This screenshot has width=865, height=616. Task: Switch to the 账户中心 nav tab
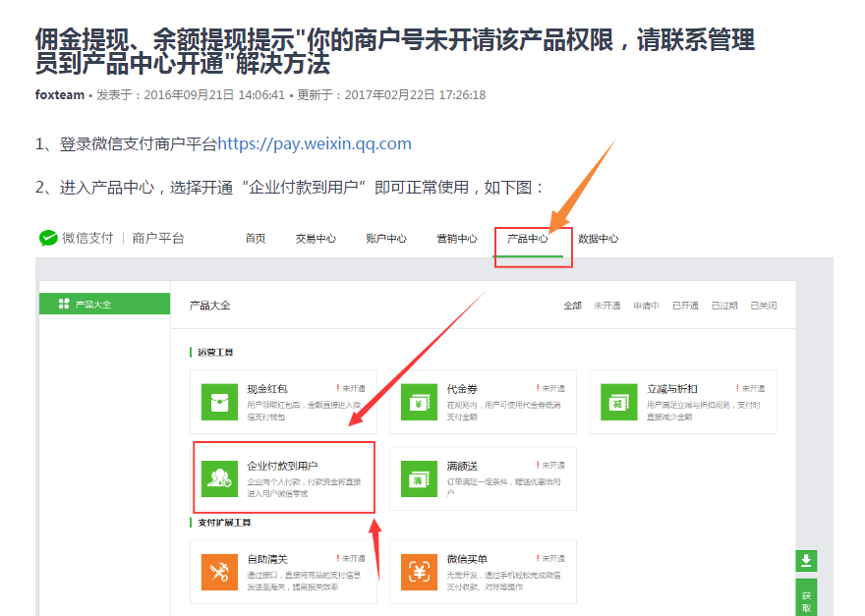(x=386, y=239)
